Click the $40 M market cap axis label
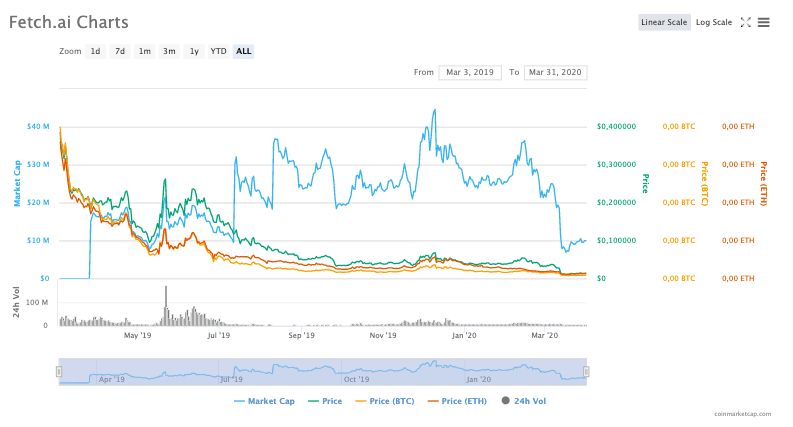Viewport: 793px width, 427px height. coord(38,126)
